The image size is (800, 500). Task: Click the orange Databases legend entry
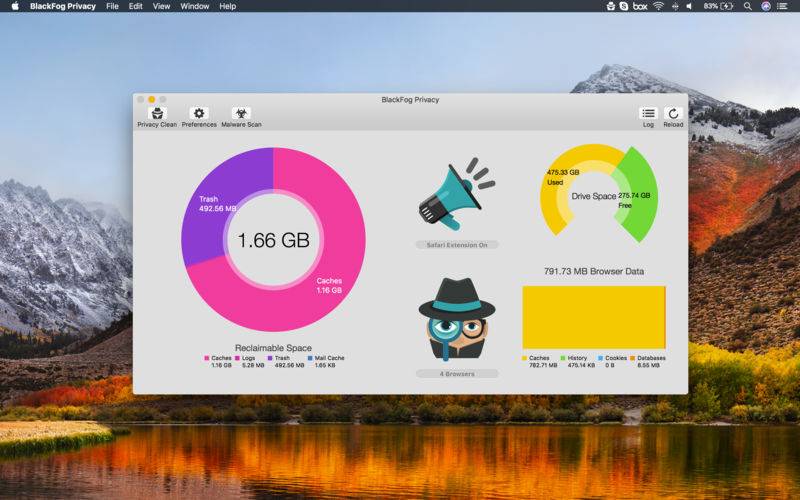tap(648, 361)
